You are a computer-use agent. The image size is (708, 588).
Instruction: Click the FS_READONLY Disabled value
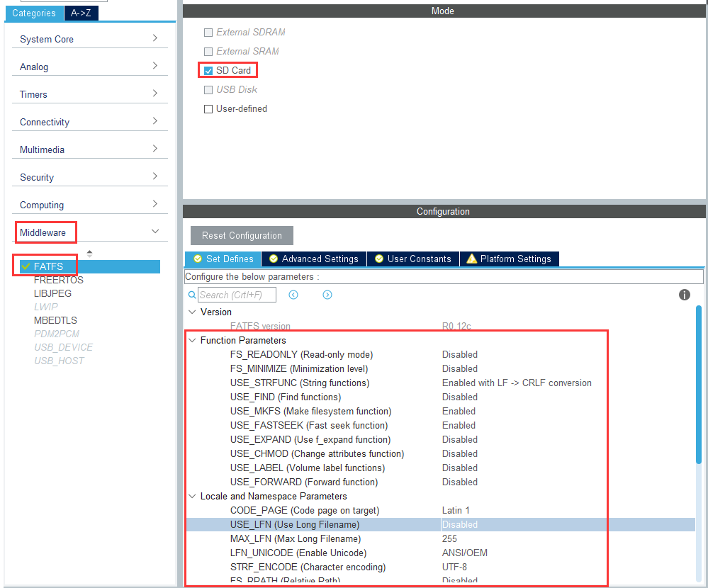coord(460,354)
